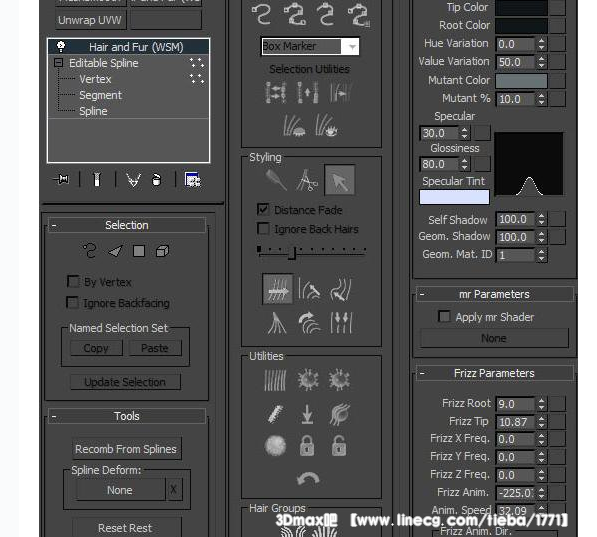Click Paste named selection set
The image size is (597, 537).
coord(155,348)
